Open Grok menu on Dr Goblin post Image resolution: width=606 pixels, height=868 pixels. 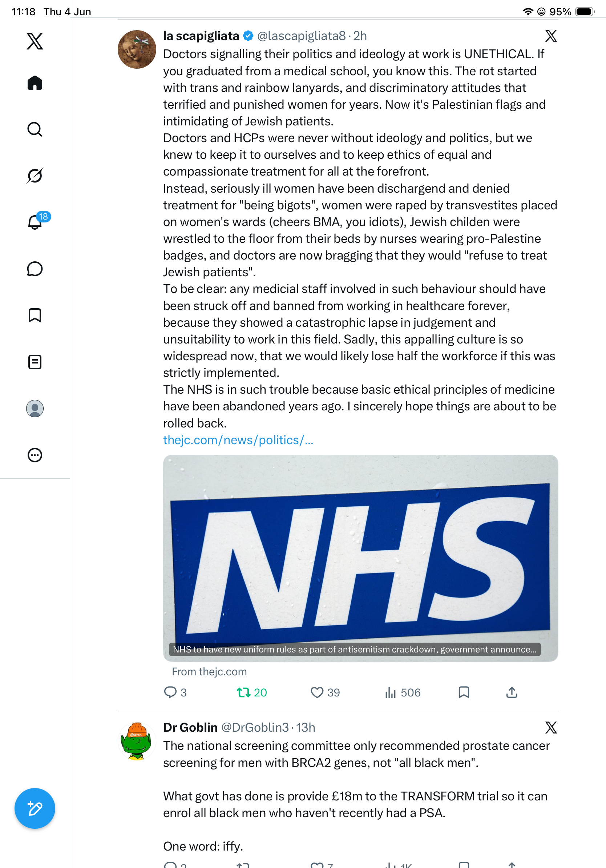(x=551, y=727)
